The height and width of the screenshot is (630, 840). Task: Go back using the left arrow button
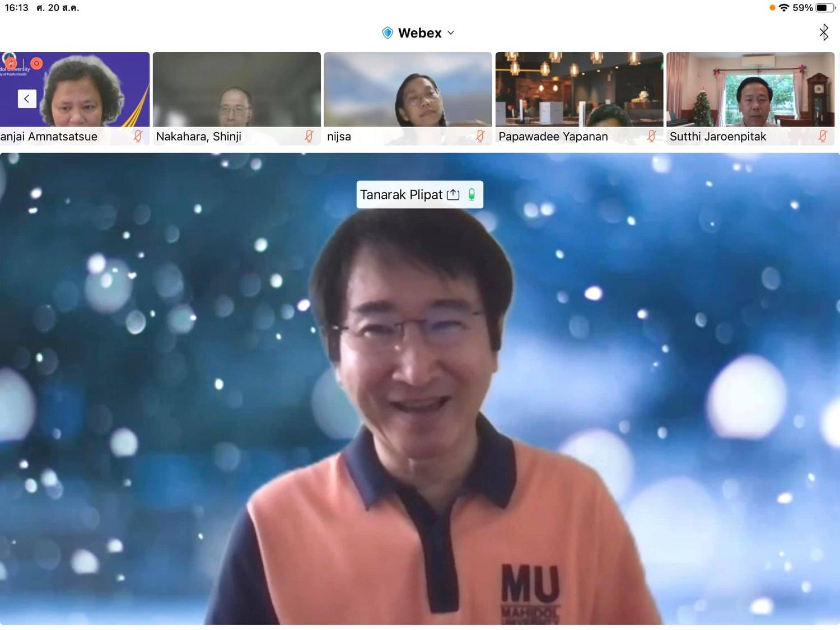(27, 99)
